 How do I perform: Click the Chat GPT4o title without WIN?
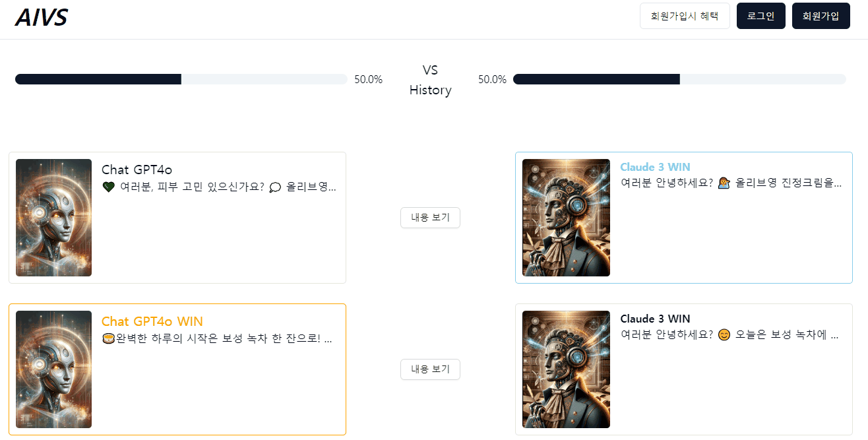tap(137, 170)
